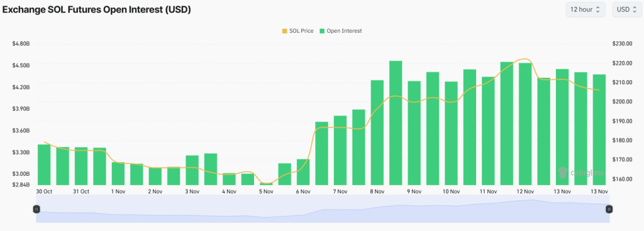Click the '$230.00' price axis label

point(622,44)
